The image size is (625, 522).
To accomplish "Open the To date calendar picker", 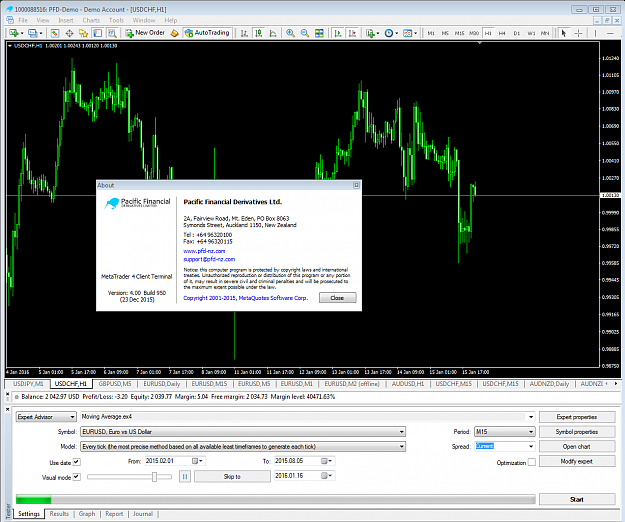I will point(328,461).
